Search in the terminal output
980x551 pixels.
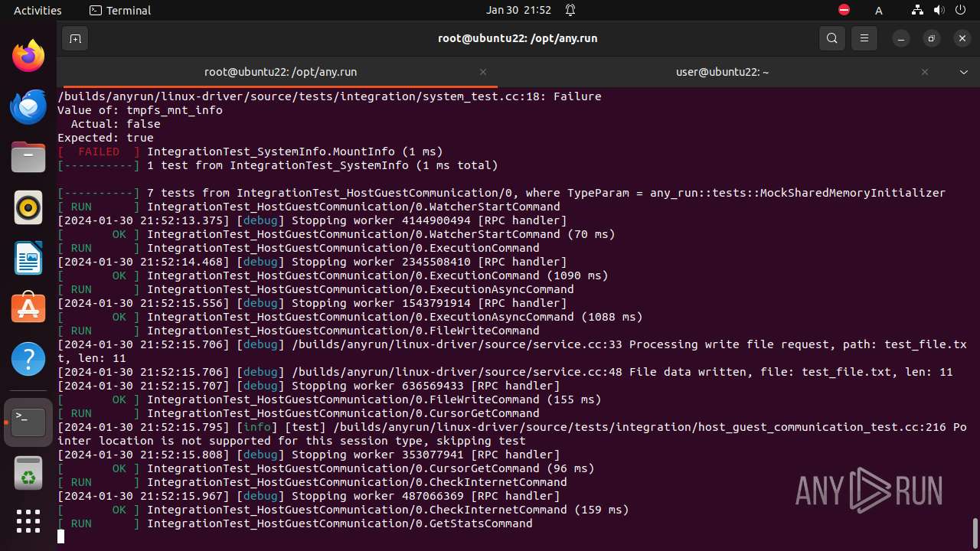(832, 38)
